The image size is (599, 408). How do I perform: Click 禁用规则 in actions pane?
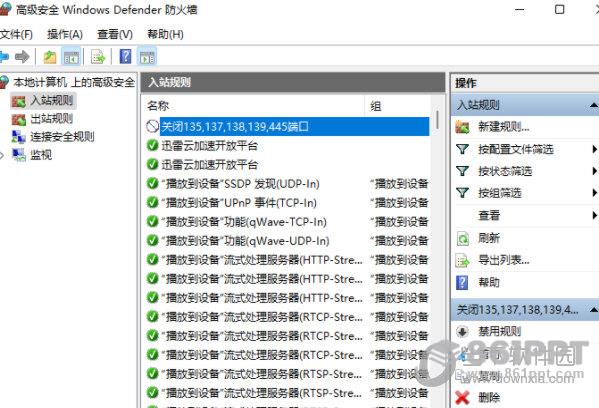click(x=500, y=331)
